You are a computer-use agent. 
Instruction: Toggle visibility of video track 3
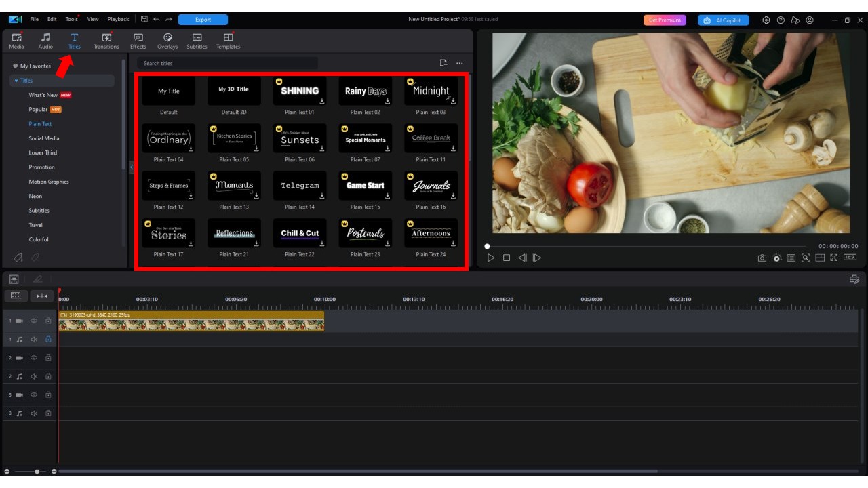[x=34, y=394]
